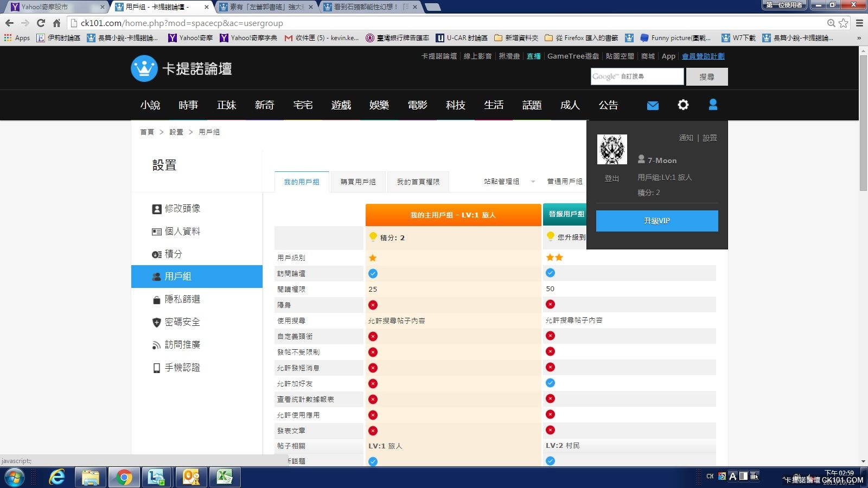Expand the 站點管理組 dropdown
Screen dimensions: 868x488
509,182
